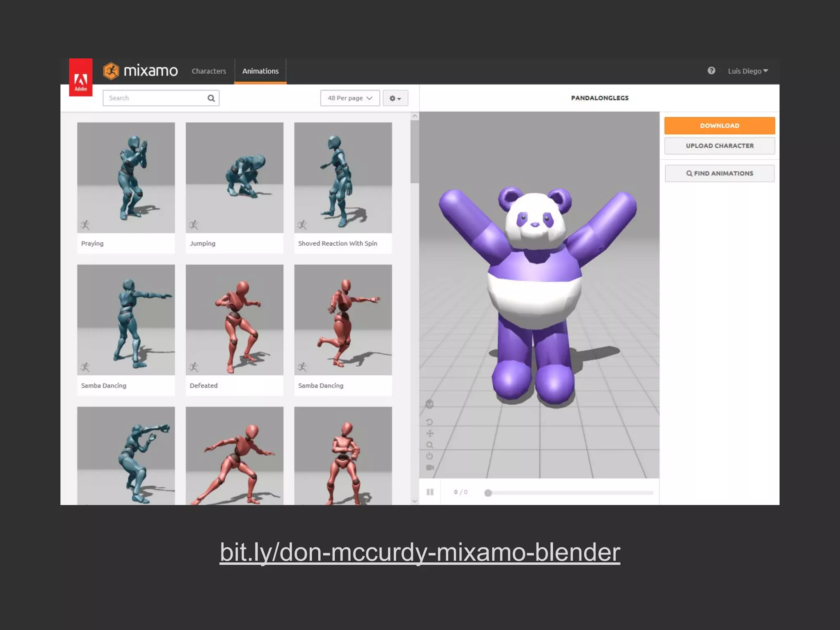Click the 0 / 0 frame counter

click(461, 492)
